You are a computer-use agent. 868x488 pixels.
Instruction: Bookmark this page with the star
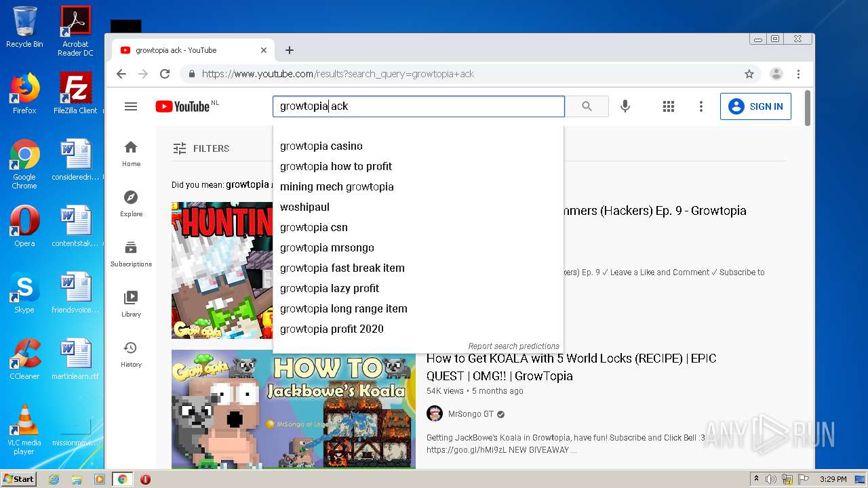coord(749,74)
